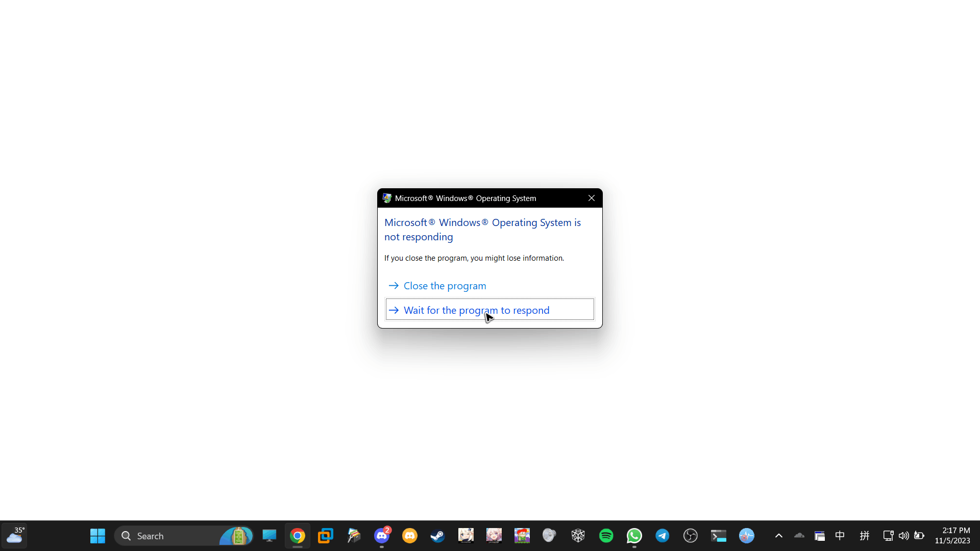Open WhatsApp from the taskbar

pyautogui.click(x=634, y=536)
